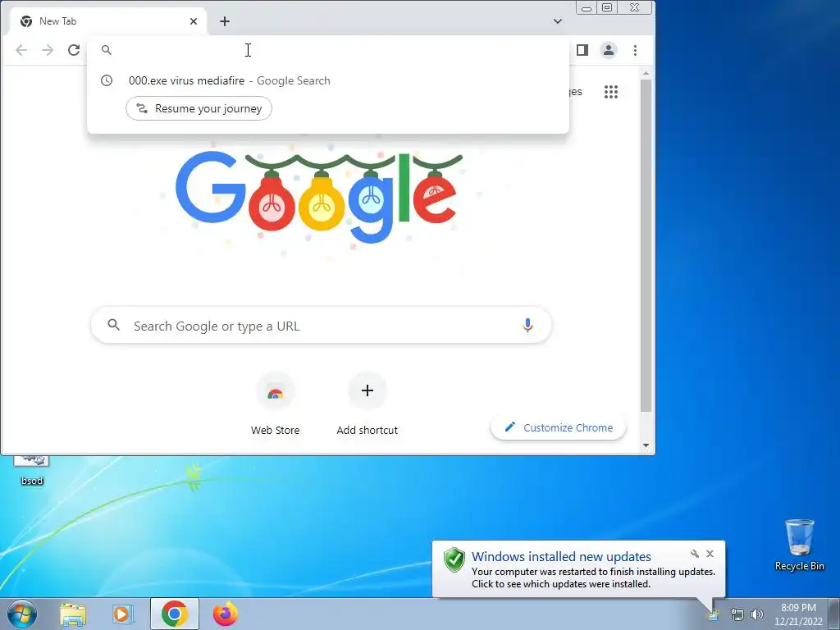The height and width of the screenshot is (630, 840).
Task: Select the bsod desktop icon
Action: pos(32,470)
